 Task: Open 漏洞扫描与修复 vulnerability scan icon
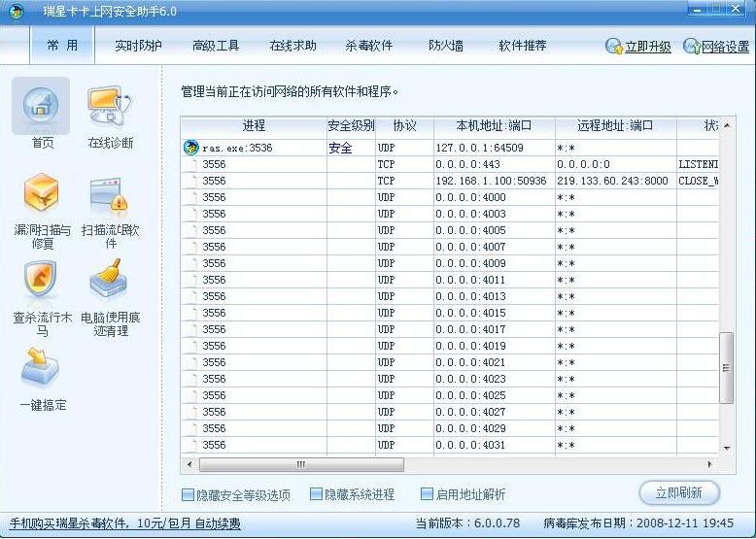point(42,192)
